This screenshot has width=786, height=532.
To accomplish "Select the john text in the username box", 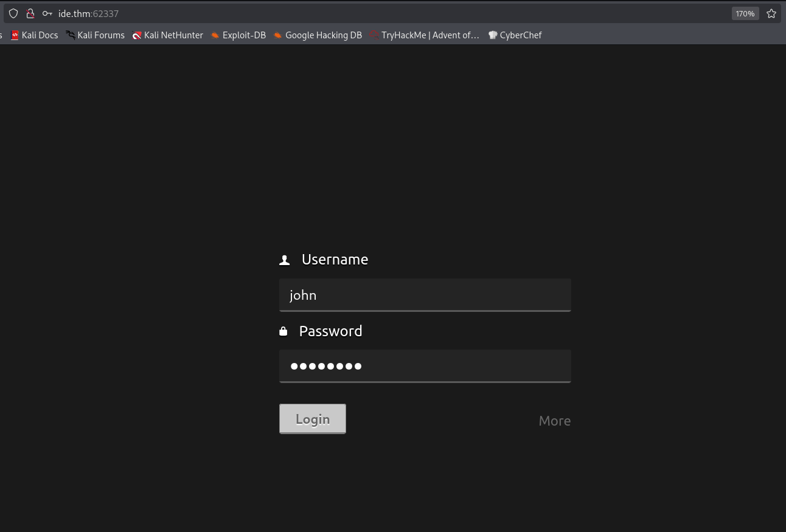I will tap(303, 295).
